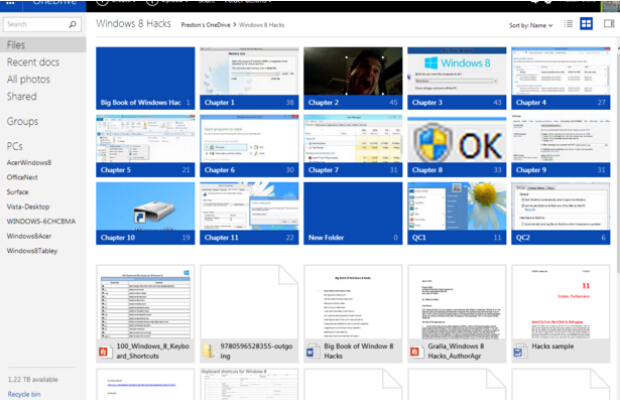Open PCs section in sidebar

[x=15, y=146]
